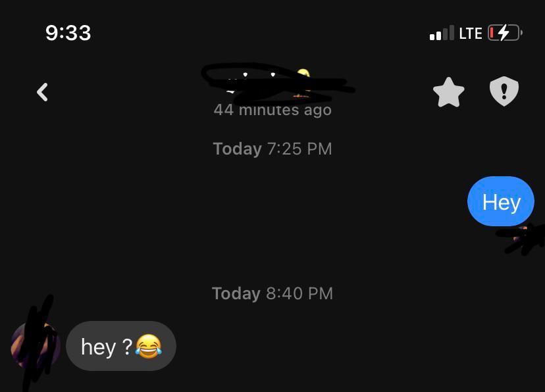The width and height of the screenshot is (545, 392).
Task: Tap the small read-receipt avatar below Hey
Action: (521, 234)
